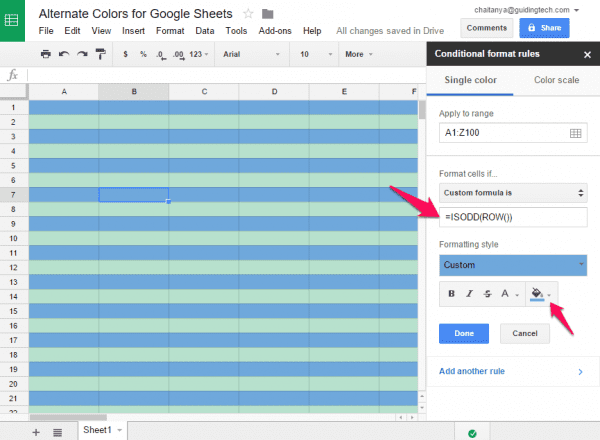Toggle strikethrough in formatting style
This screenshot has width=600, height=440.
click(x=487, y=294)
